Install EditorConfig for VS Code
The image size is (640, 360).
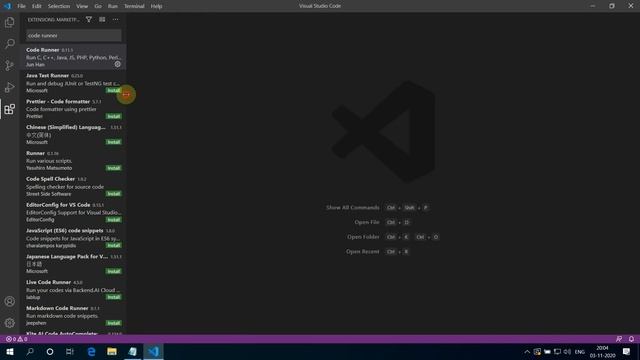(113, 220)
